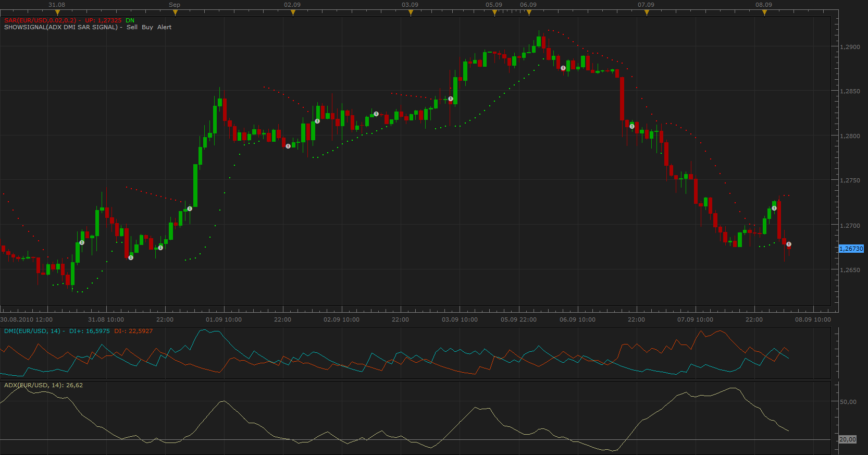This screenshot has width=868, height=455.
Task: Click the Alert signal legend label
Action: pos(164,27)
